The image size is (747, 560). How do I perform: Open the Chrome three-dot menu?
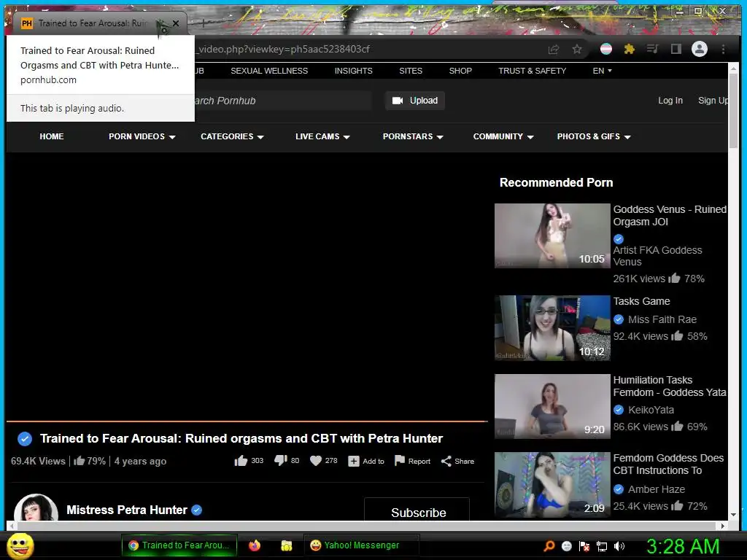pyautogui.click(x=723, y=49)
